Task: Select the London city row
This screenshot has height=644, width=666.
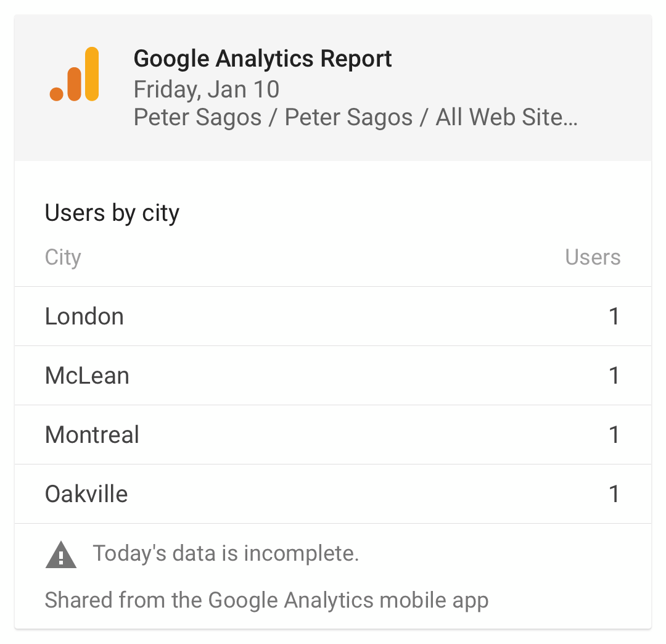Action: [333, 316]
